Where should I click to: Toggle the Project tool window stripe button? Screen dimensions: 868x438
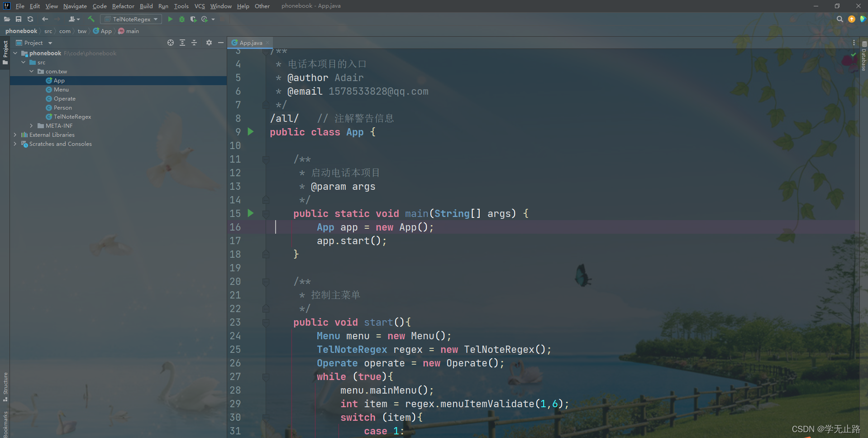click(5, 53)
